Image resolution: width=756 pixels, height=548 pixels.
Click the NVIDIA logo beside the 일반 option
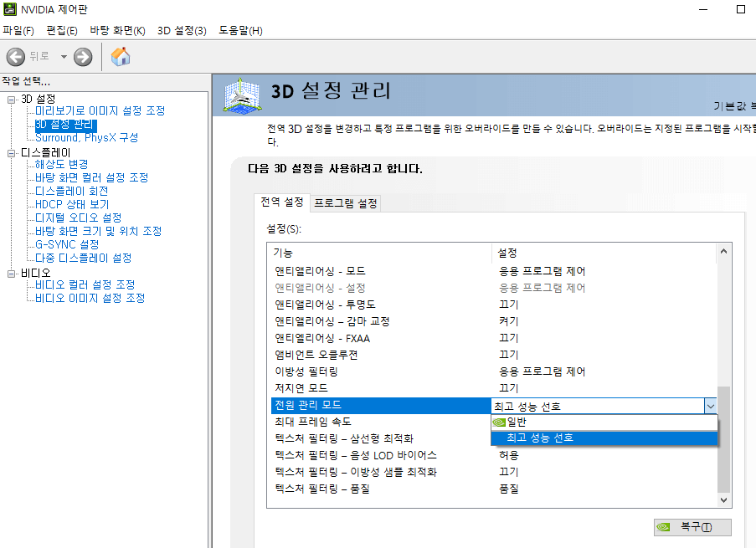tap(500, 421)
